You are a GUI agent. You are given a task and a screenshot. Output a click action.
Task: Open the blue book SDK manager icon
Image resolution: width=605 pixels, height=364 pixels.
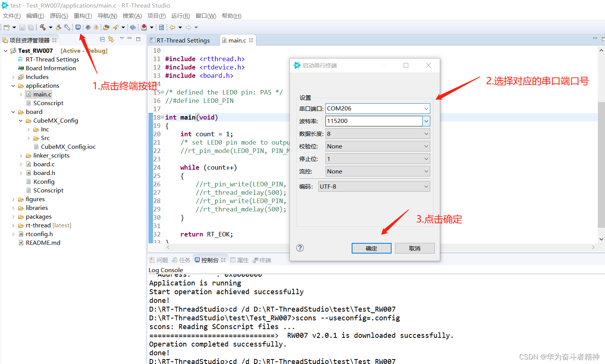(133, 27)
